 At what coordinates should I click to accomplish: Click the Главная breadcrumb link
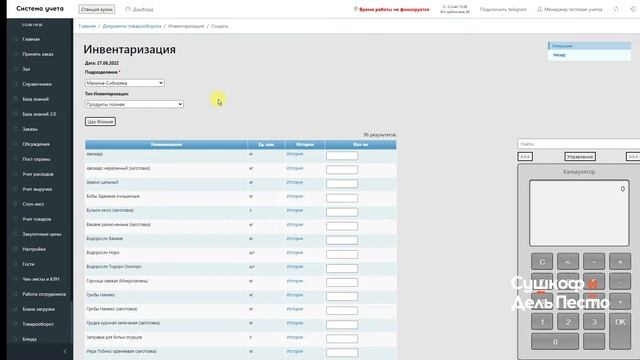pos(87,26)
